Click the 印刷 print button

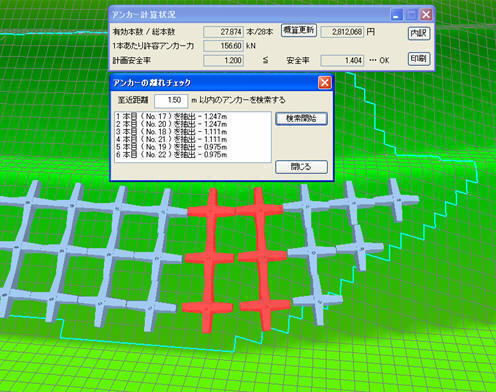click(x=419, y=59)
